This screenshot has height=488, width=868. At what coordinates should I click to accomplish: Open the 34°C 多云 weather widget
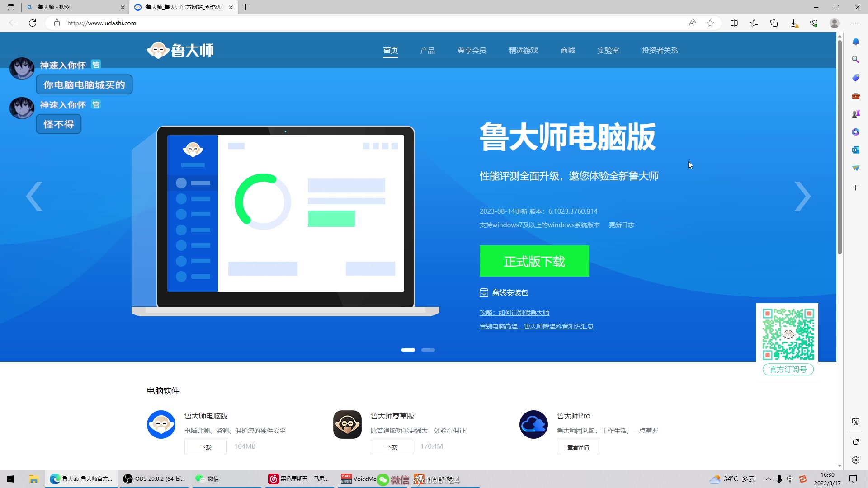point(732,479)
